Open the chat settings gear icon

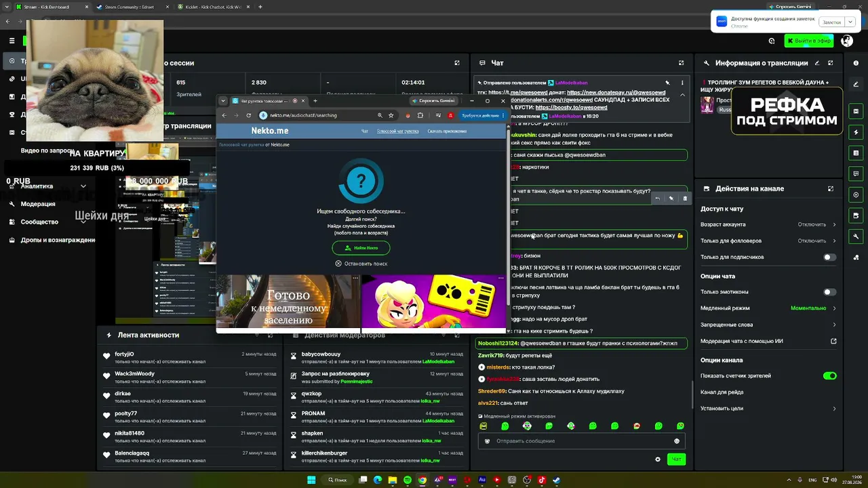tap(657, 460)
